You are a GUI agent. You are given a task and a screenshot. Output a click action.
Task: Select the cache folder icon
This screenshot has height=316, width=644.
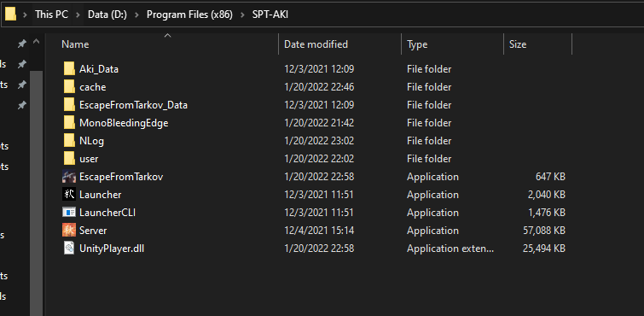(69, 87)
